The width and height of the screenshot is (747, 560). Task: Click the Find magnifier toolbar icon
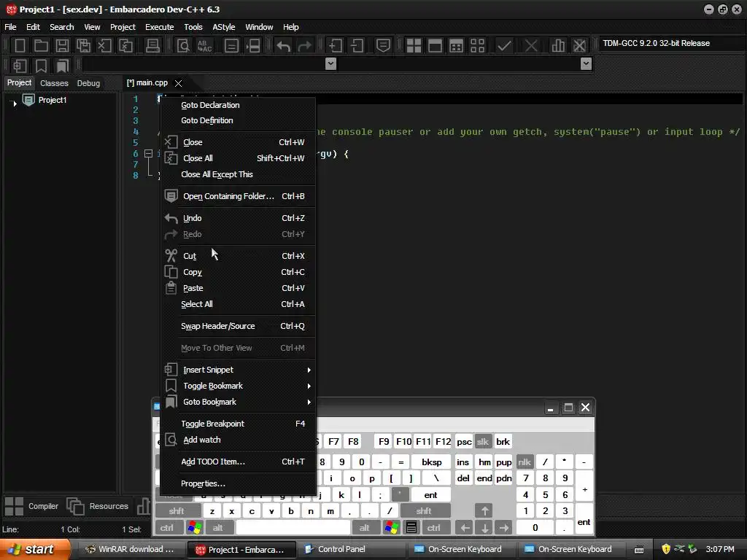(183, 46)
